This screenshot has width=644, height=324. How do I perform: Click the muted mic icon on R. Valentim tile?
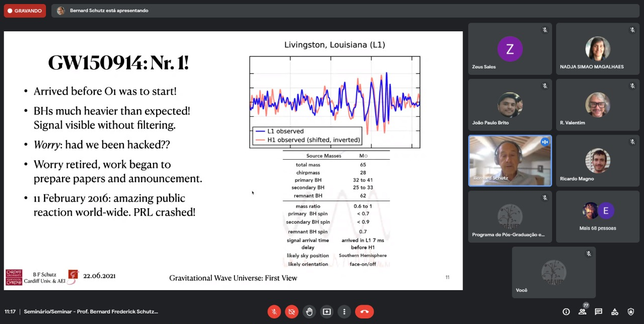(x=632, y=86)
